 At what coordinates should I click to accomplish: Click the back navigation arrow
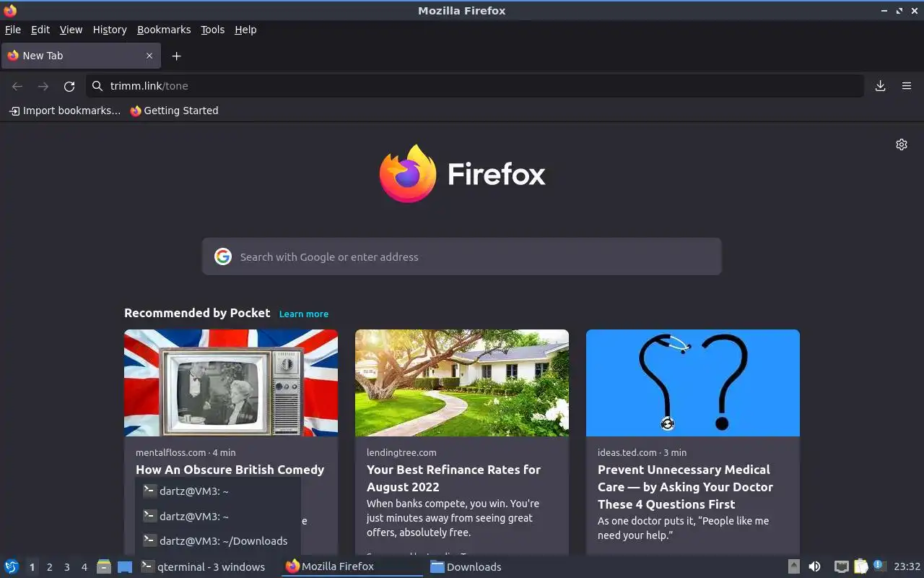(x=17, y=86)
